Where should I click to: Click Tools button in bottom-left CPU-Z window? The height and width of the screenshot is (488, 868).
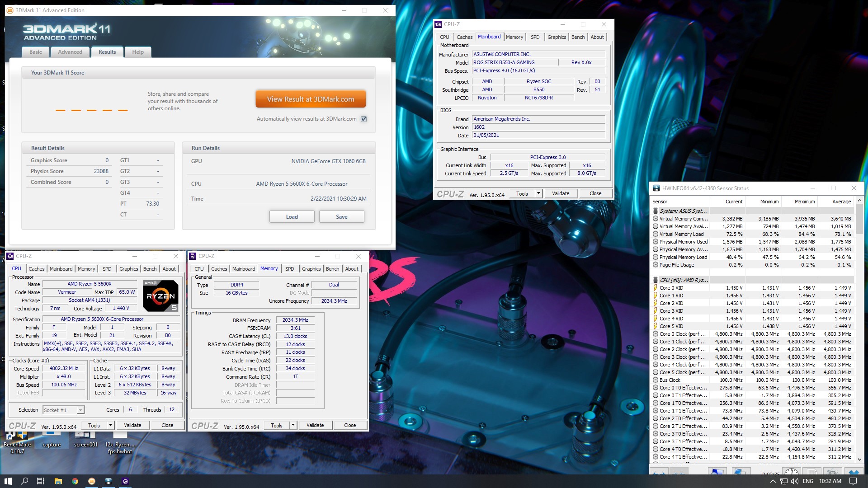(x=94, y=425)
